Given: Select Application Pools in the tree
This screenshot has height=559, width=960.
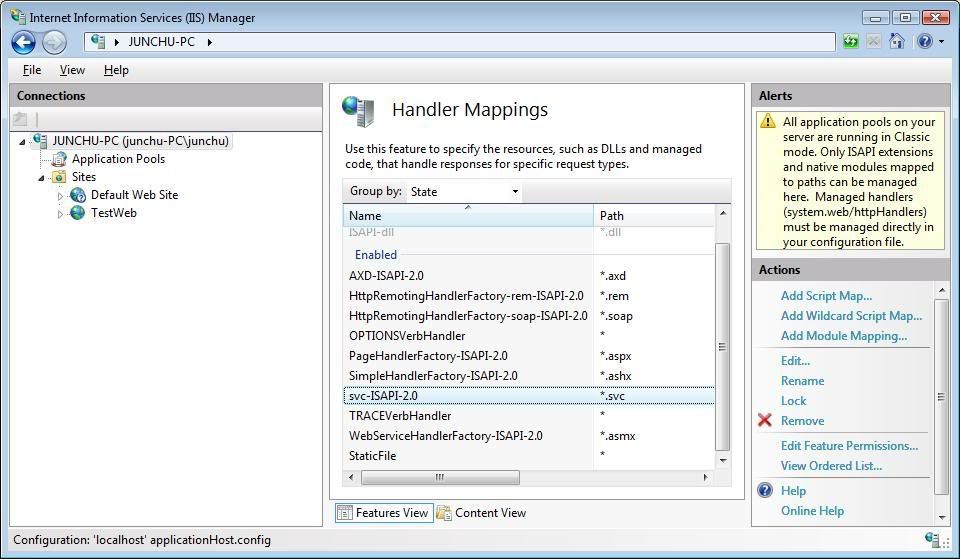Looking at the screenshot, I should tap(118, 159).
